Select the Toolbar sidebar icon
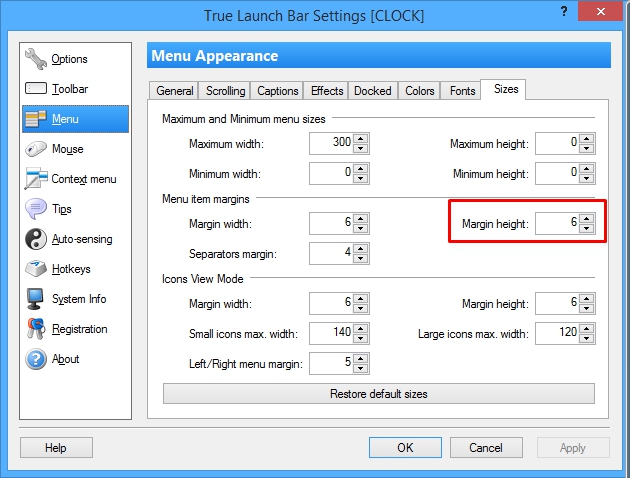 pyautogui.click(x=36, y=88)
